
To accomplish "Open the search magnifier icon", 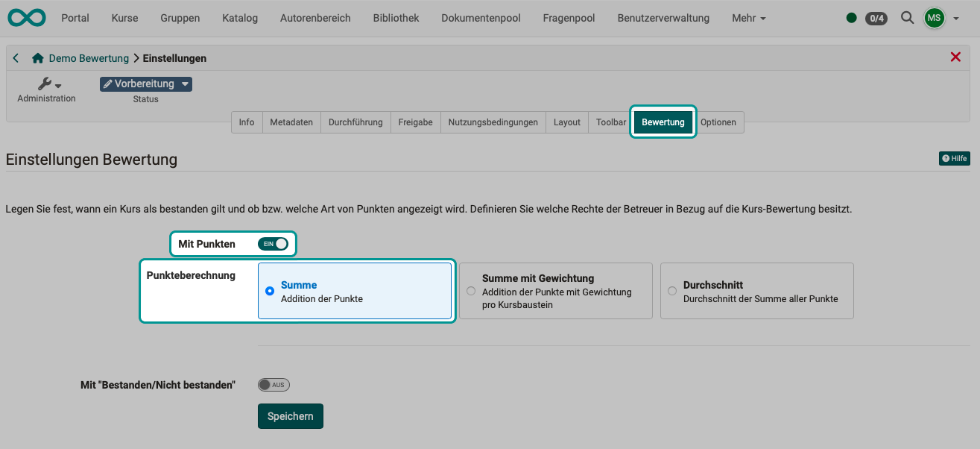I will click(907, 18).
